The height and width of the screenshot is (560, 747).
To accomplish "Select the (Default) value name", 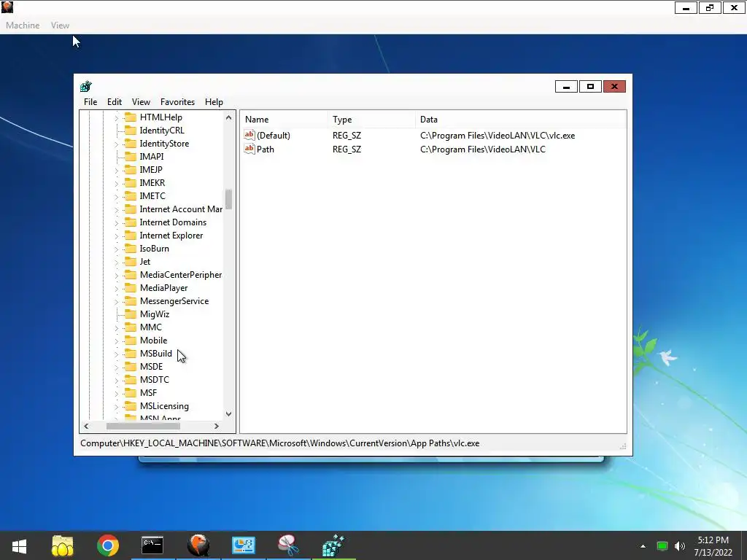I will point(273,135).
